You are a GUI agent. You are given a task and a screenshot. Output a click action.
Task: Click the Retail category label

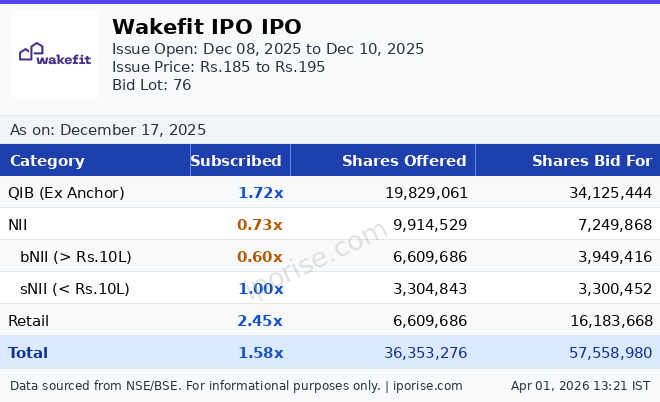(28, 321)
